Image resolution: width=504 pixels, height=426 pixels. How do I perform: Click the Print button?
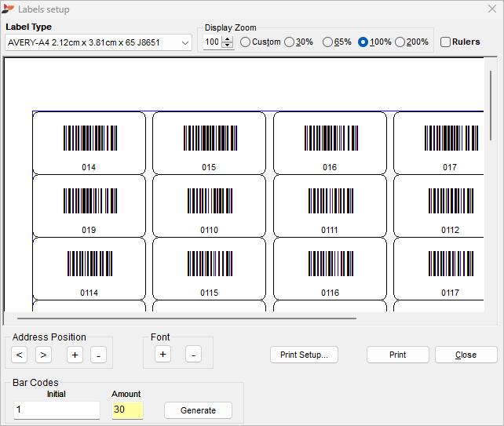(x=398, y=355)
